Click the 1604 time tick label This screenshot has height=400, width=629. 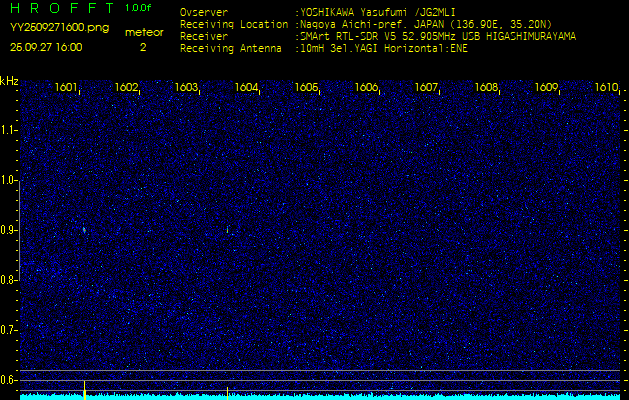[247, 88]
